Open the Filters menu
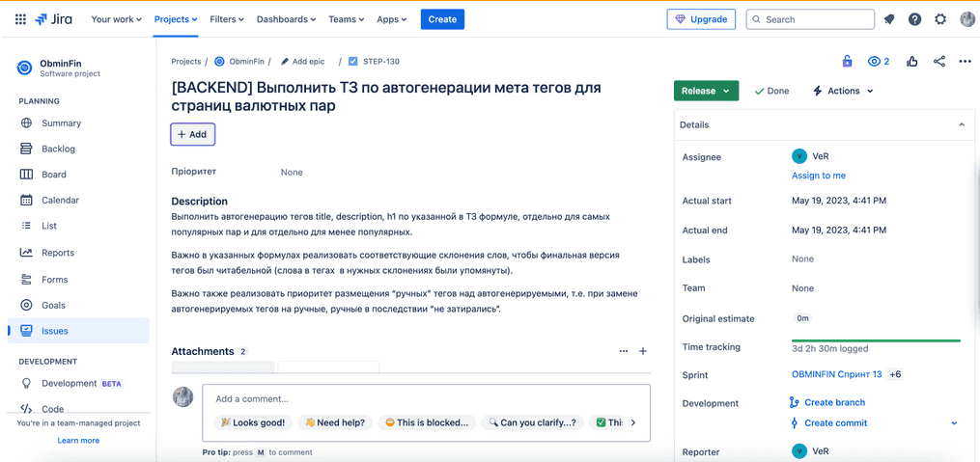The width and height of the screenshot is (980, 462). point(227,19)
